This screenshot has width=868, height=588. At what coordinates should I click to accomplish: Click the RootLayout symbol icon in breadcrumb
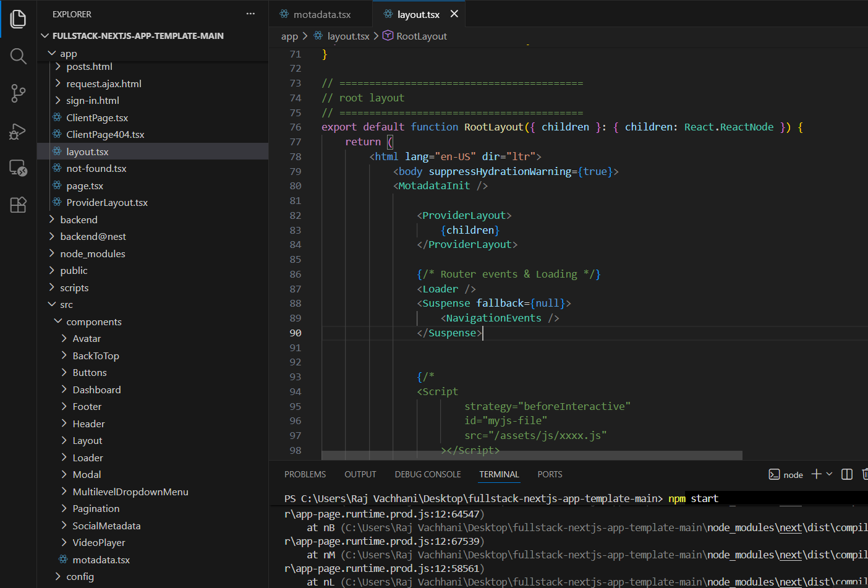point(388,35)
